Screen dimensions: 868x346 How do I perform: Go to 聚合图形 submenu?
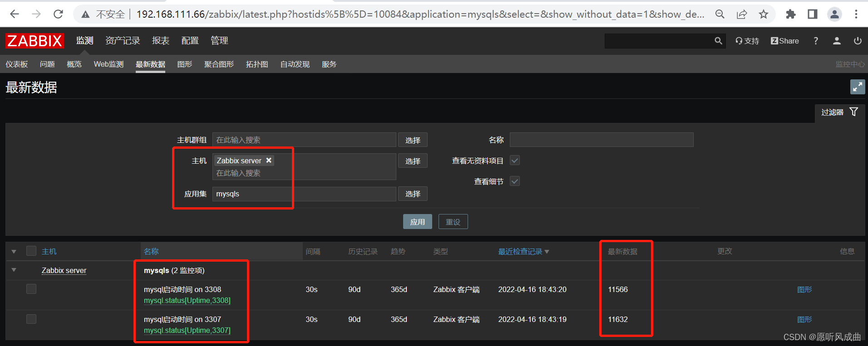coord(219,64)
